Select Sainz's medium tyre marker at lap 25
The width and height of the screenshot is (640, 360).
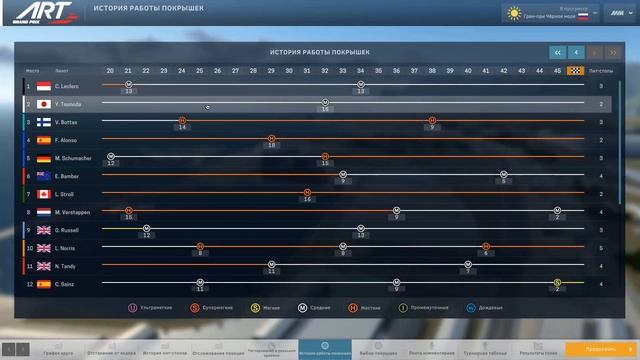[x=200, y=282]
